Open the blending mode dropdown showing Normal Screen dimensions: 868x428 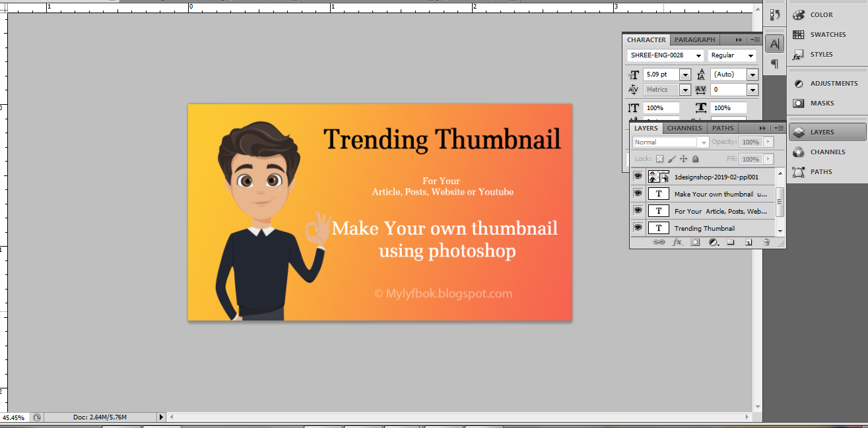(703, 142)
